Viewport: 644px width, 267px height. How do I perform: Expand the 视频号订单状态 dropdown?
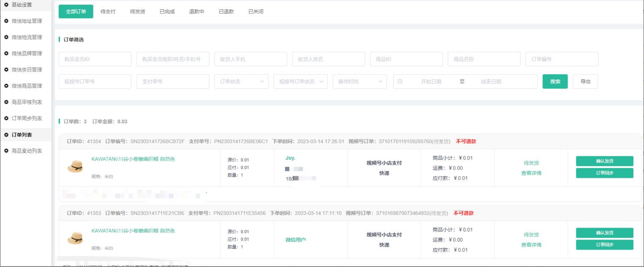pos(300,82)
